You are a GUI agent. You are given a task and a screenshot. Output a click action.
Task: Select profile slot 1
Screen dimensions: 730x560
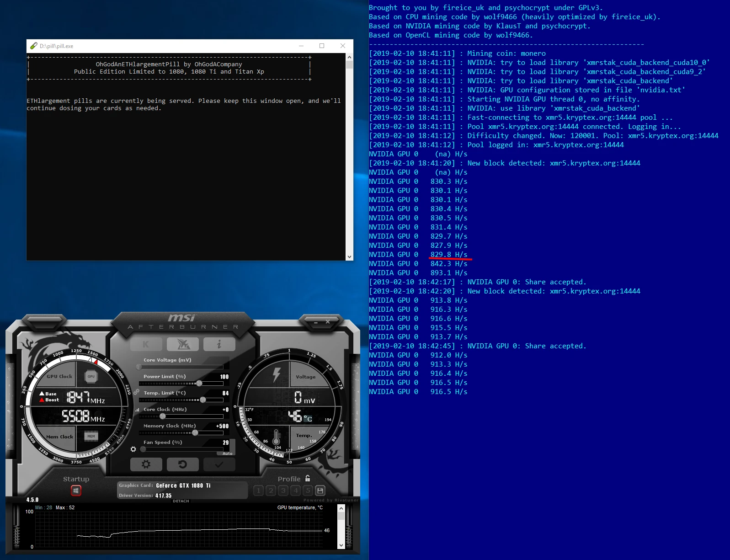tap(258, 491)
